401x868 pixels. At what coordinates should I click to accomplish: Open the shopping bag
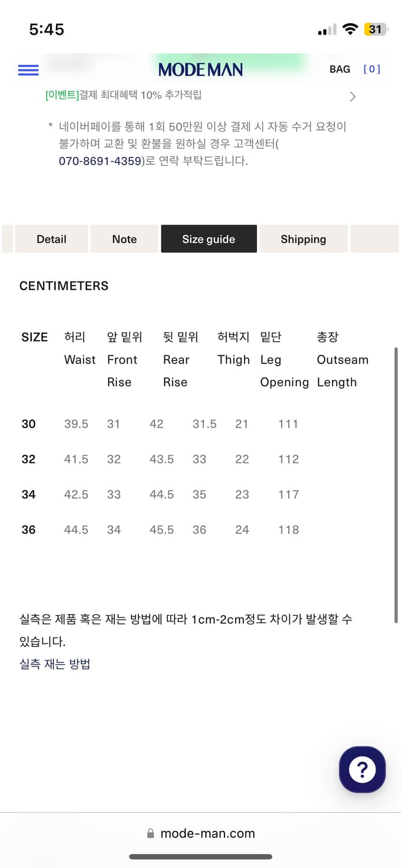click(x=353, y=69)
